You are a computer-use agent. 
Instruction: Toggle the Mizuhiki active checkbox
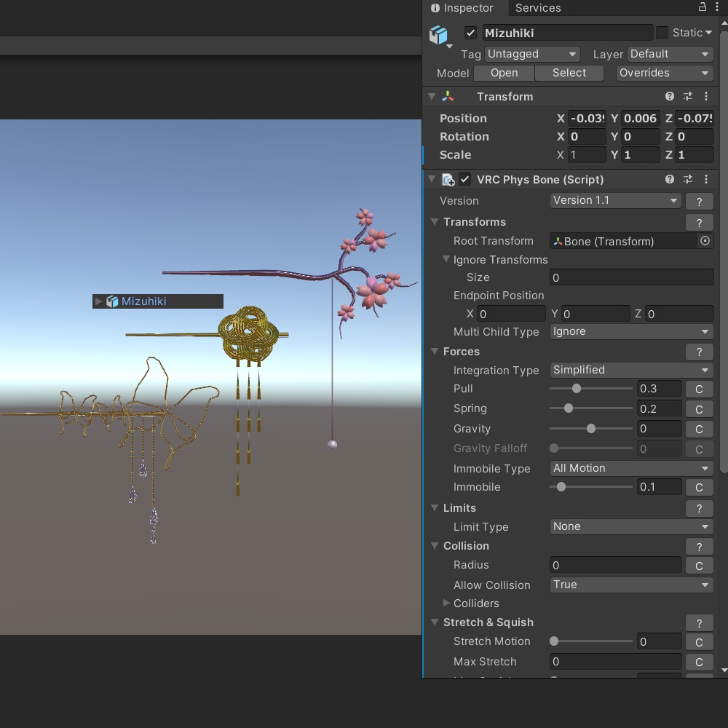coord(470,32)
